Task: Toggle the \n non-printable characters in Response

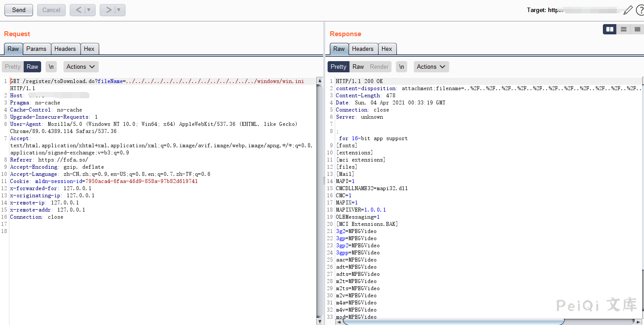Action: pos(401,67)
